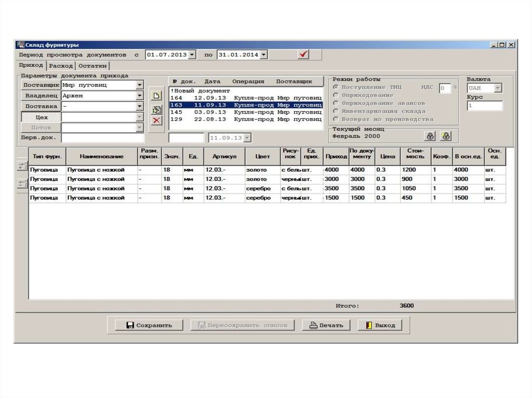Screen dimensions: 532x398
Task: Click the right padlock icon under Текущий месяц
Action: [x=445, y=136]
